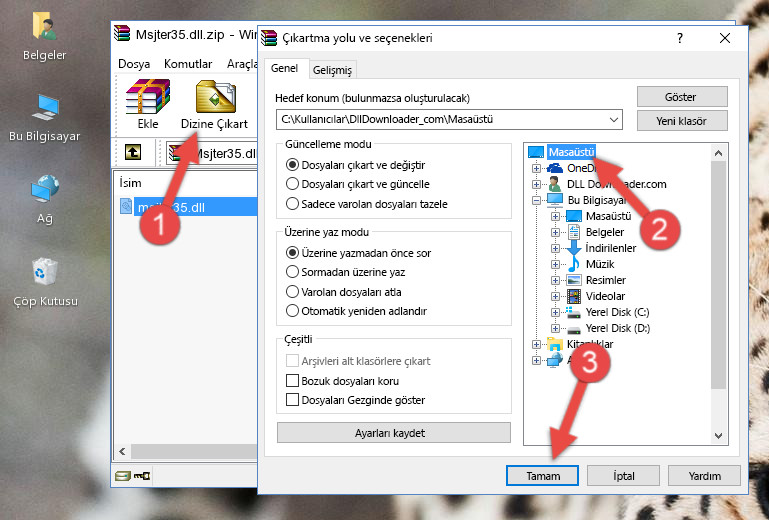Select Müzik folder in tree

[x=600, y=264]
